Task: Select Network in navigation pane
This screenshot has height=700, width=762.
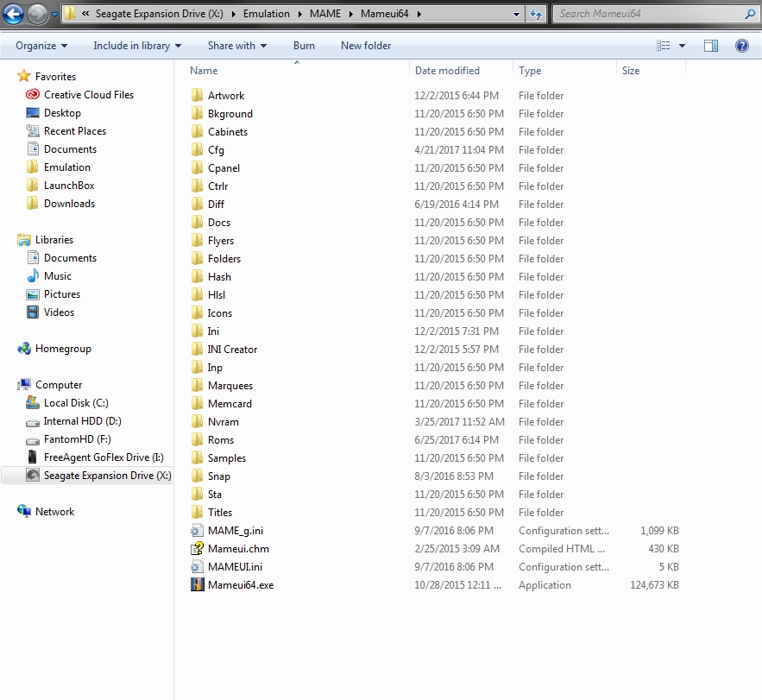Action: [54, 511]
